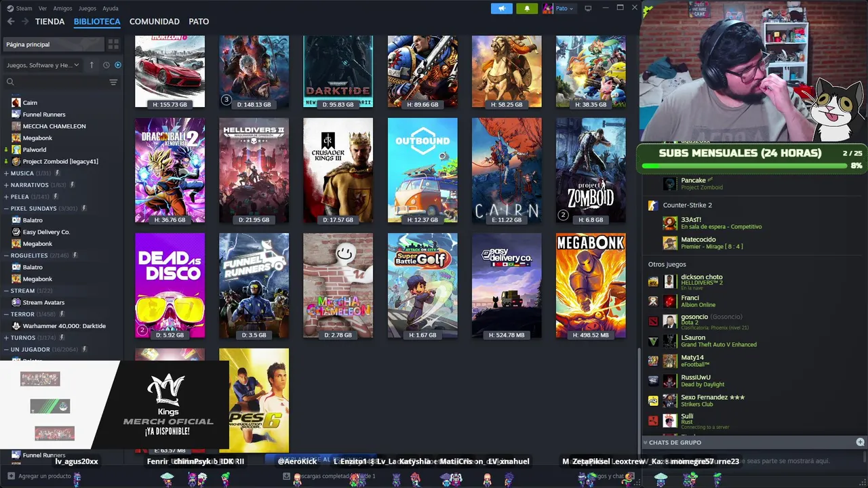The width and height of the screenshot is (868, 488).
Task: Click the Helldivers icon beside dickson choto
Action: [x=653, y=281]
